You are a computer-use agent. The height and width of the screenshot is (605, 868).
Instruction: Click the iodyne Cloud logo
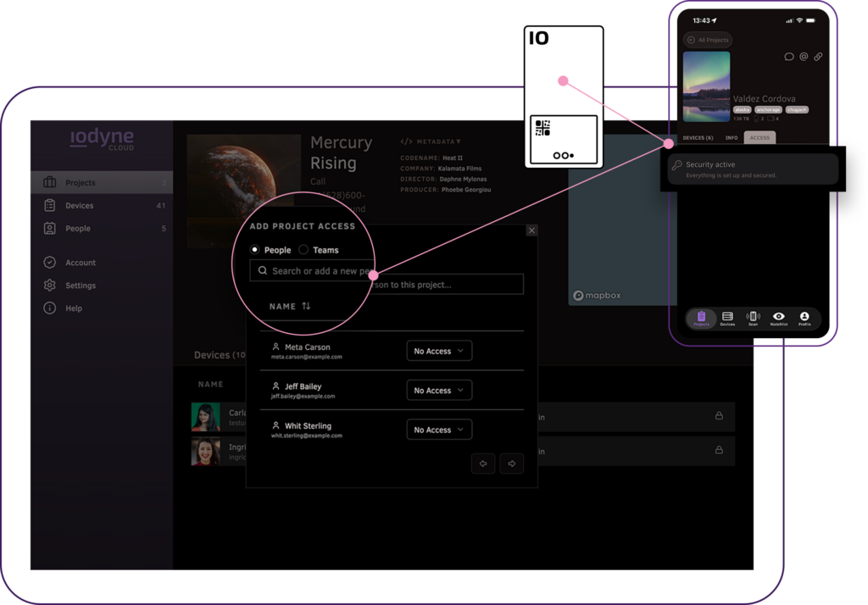tap(102, 139)
